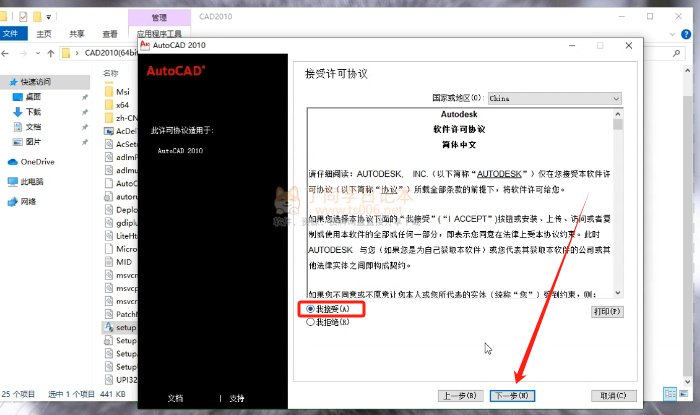Click Explorer scrollbar up arrow
Viewport: 700px width, 415px height.
[x=688, y=71]
